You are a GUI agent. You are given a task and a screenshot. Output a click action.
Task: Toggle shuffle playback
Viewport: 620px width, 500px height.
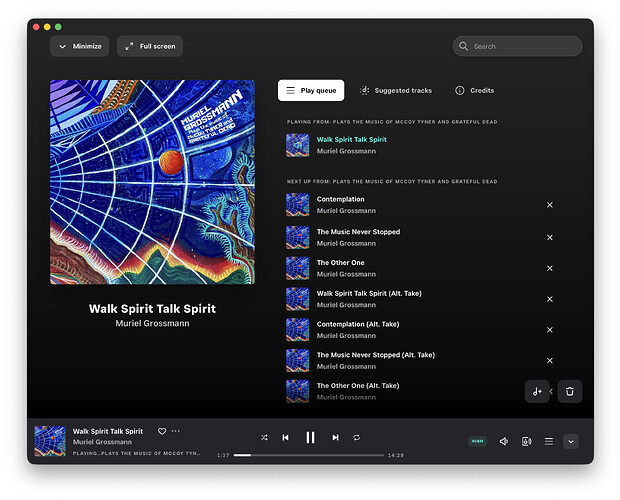(264, 438)
